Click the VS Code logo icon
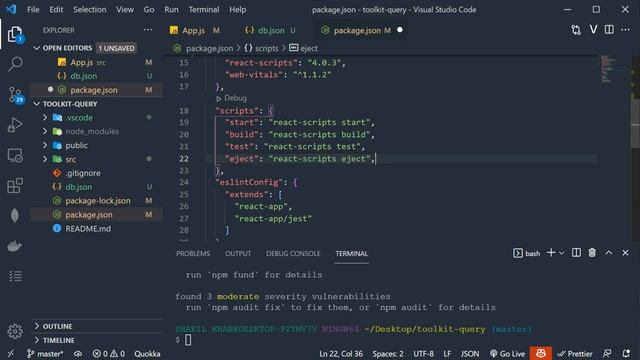 (x=11, y=9)
